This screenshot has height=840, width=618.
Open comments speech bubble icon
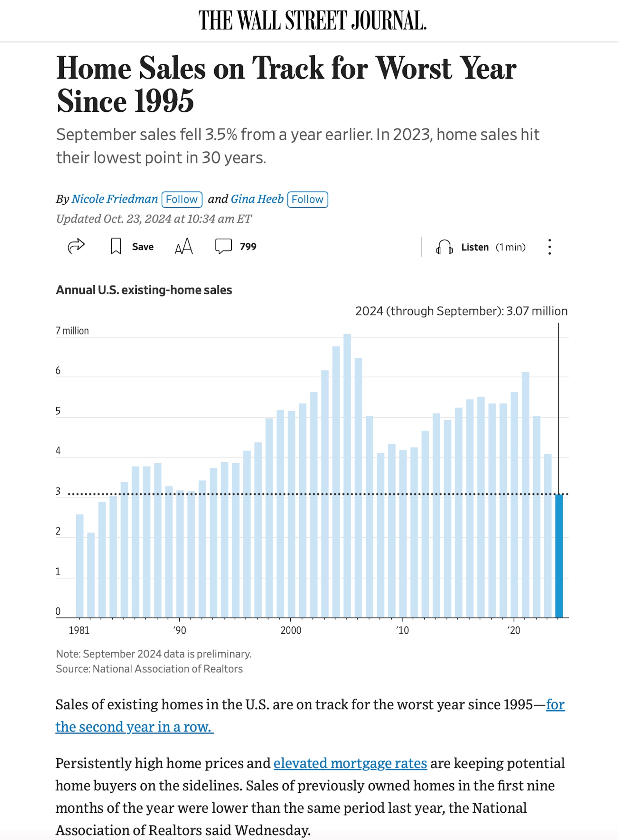(x=223, y=246)
